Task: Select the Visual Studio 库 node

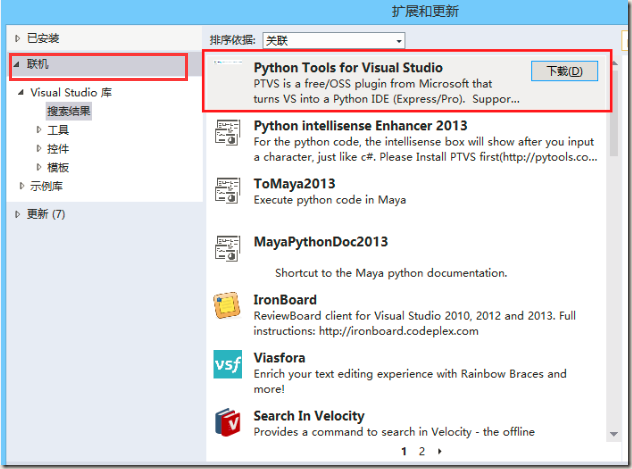Action: click(71, 93)
